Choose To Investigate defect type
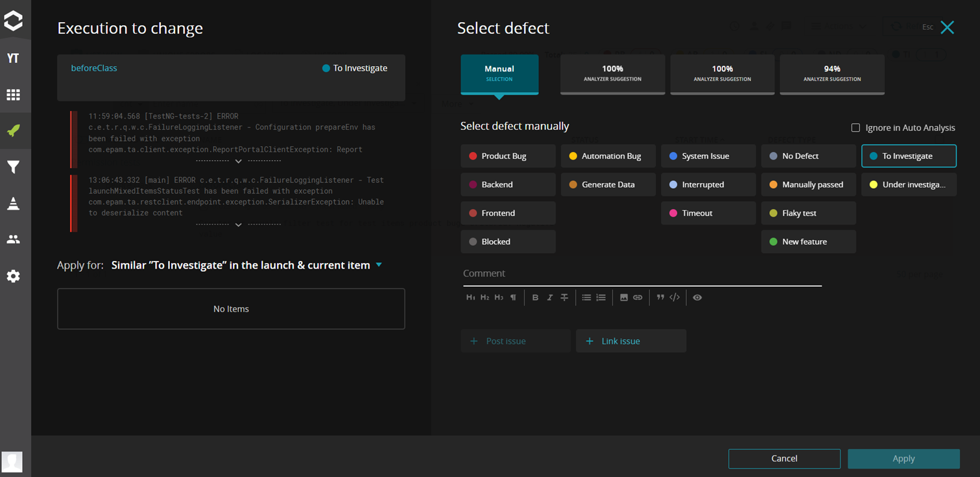This screenshot has width=980, height=477. (x=909, y=156)
